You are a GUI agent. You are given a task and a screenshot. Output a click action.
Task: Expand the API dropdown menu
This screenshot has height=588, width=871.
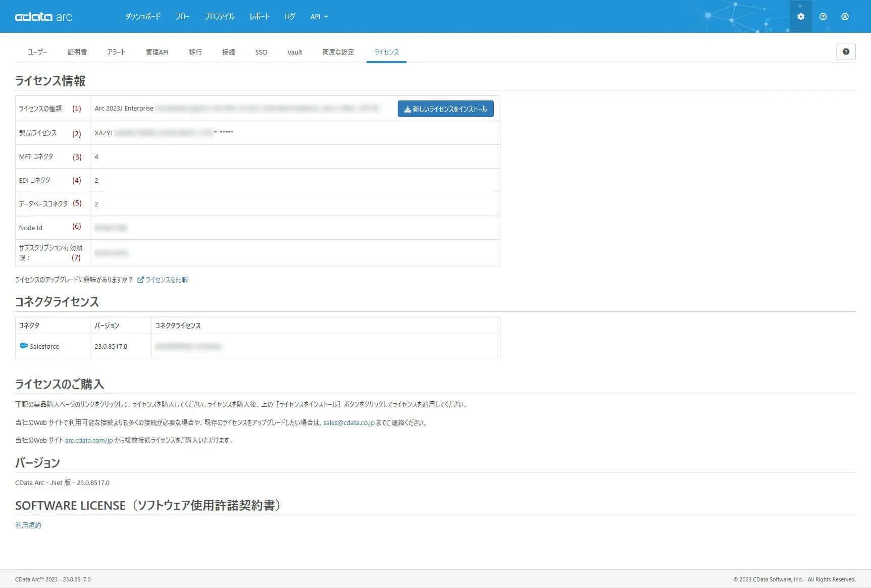(319, 17)
